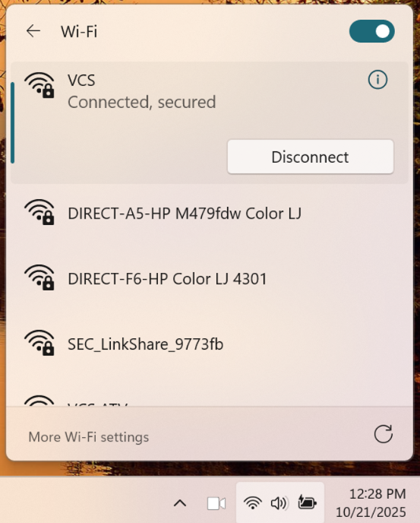
Task: Select DIRECT-F6-HP Color LJ 4301 network
Action: (x=210, y=279)
